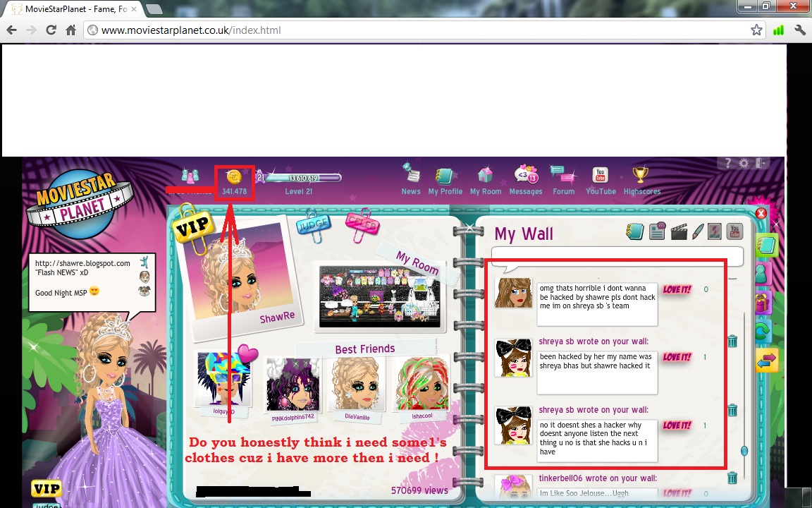The height and width of the screenshot is (508, 812).
Task: Select green notebook side tab of profile
Action: coord(767,246)
